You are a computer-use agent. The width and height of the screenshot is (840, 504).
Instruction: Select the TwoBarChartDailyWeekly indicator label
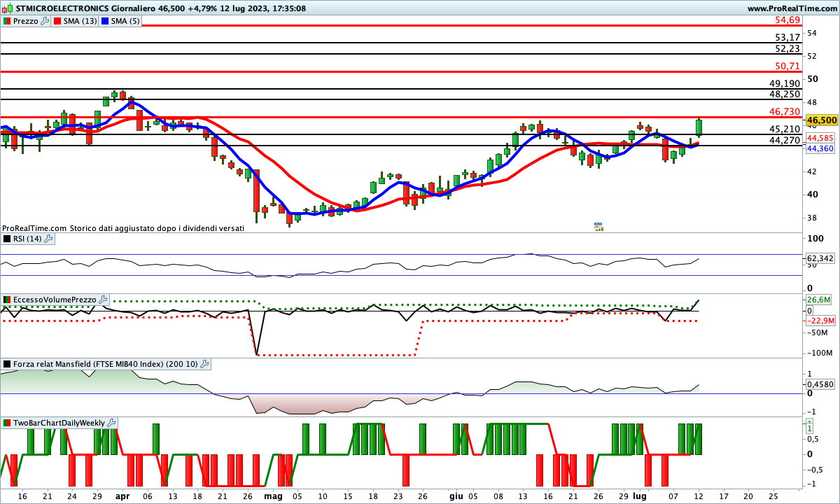point(59,423)
